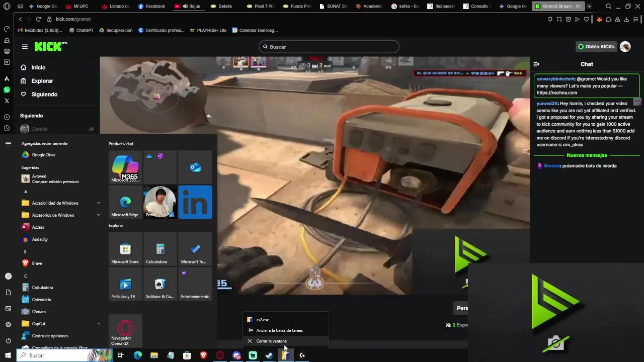
Task: Open the Calculadora tile
Action: point(160,249)
